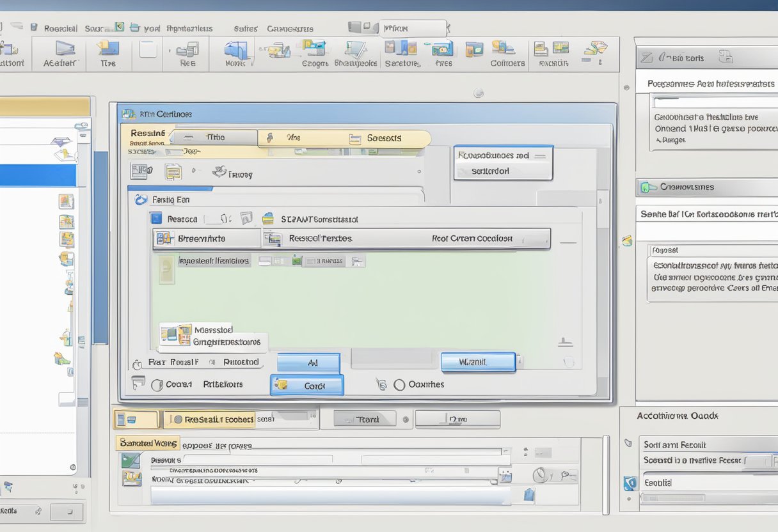The image size is (778, 532).
Task: Open the Colmoers toolbar icon
Action: 504,49
